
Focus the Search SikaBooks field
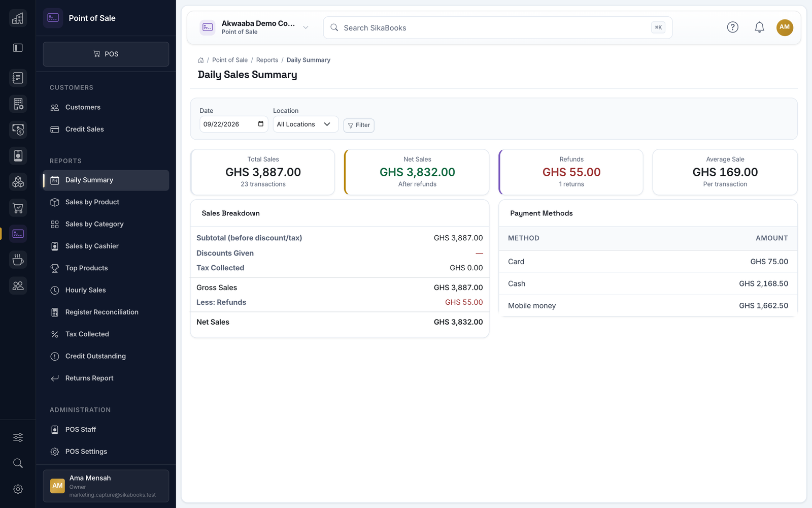[x=497, y=27]
